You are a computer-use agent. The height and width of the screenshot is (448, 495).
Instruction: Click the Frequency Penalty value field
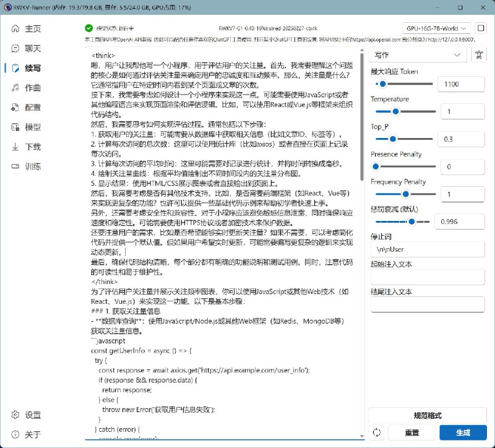[x=462, y=194]
